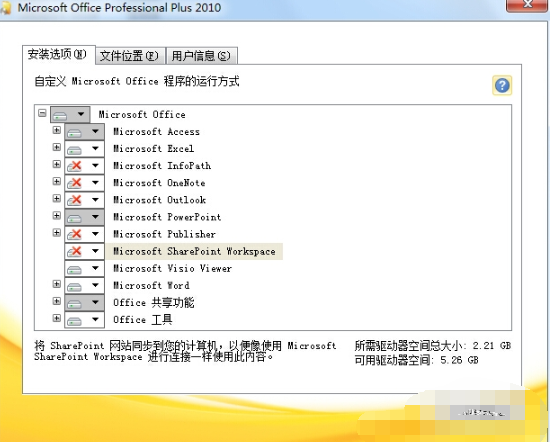Select the Microsoft PowerPoint label

(x=167, y=217)
